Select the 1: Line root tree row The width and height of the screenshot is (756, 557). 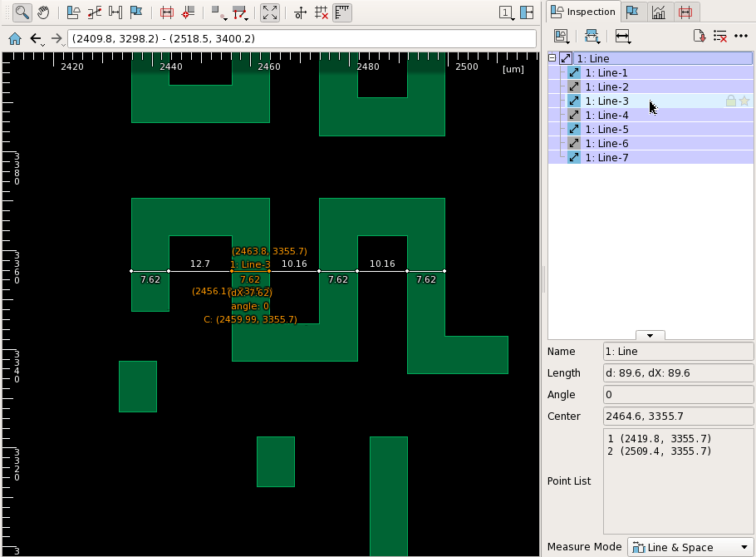click(662, 58)
